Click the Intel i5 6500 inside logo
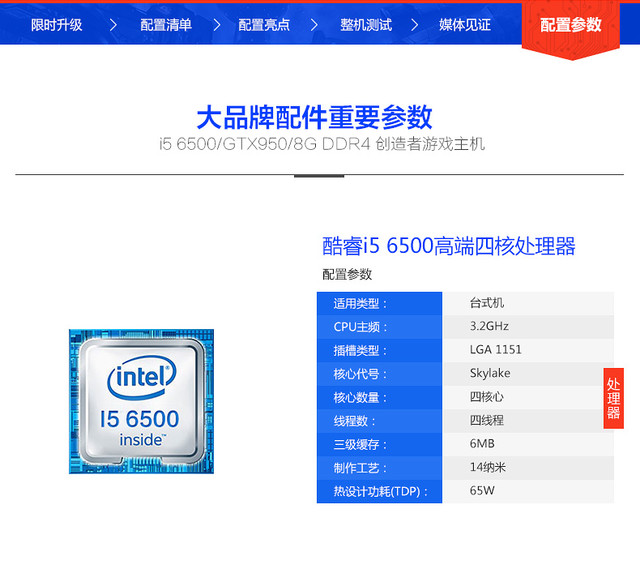Viewport: 640px width, 573px height. coord(141,402)
